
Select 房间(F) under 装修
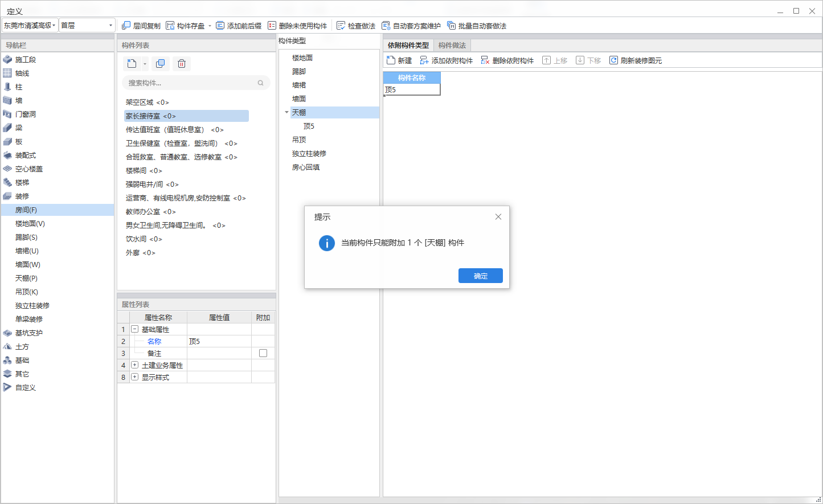[x=58, y=210]
